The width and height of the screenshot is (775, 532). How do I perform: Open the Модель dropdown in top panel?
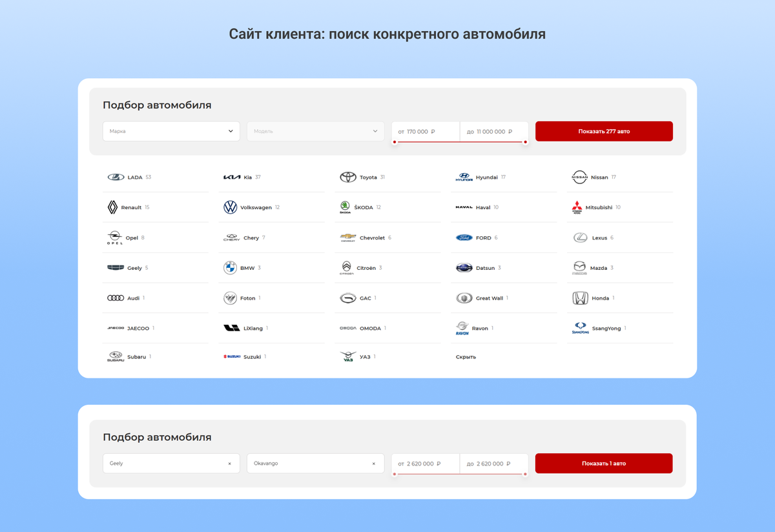click(315, 131)
